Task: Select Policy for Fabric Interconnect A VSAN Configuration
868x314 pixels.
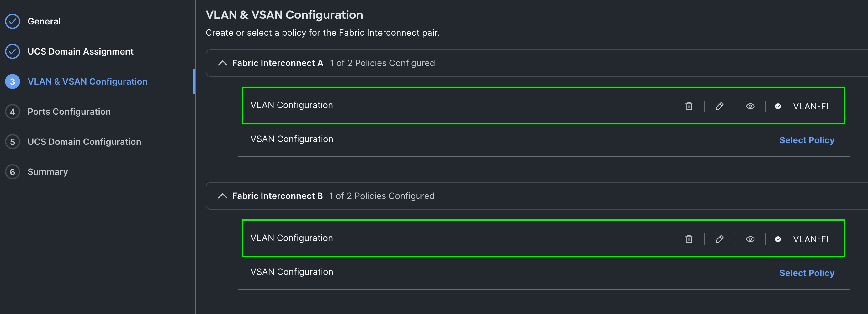Action: click(x=807, y=140)
